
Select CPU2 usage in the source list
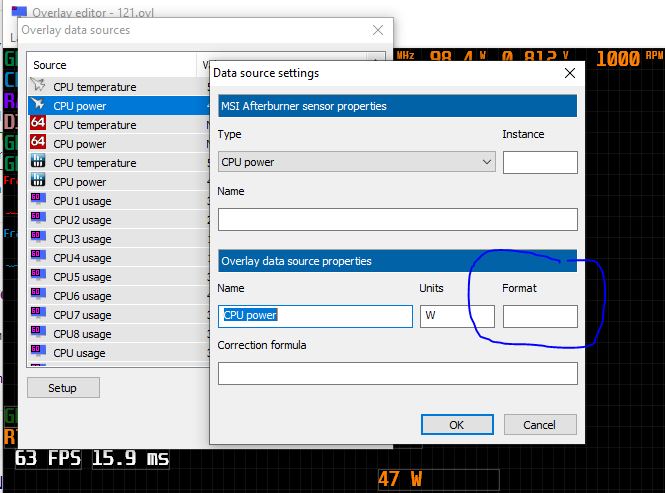coord(118,220)
